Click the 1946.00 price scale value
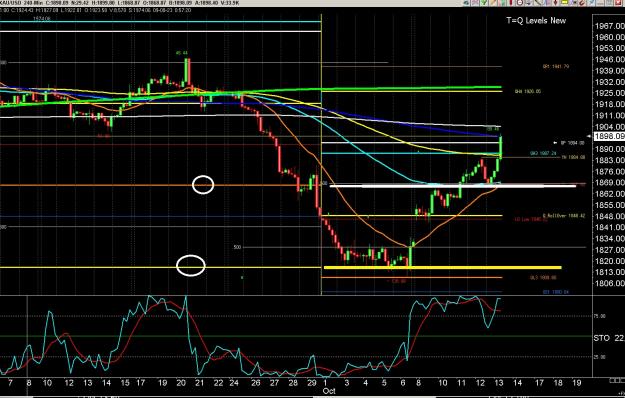Viewport: 625px width, 398px height. (609, 59)
